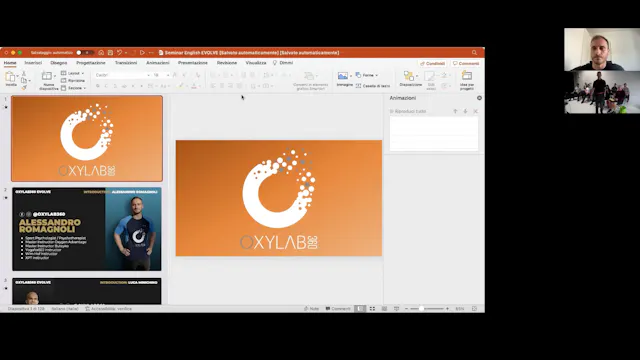
Task: Click the move down arrow in Animazioni pane
Action: pyautogui.click(x=465, y=111)
